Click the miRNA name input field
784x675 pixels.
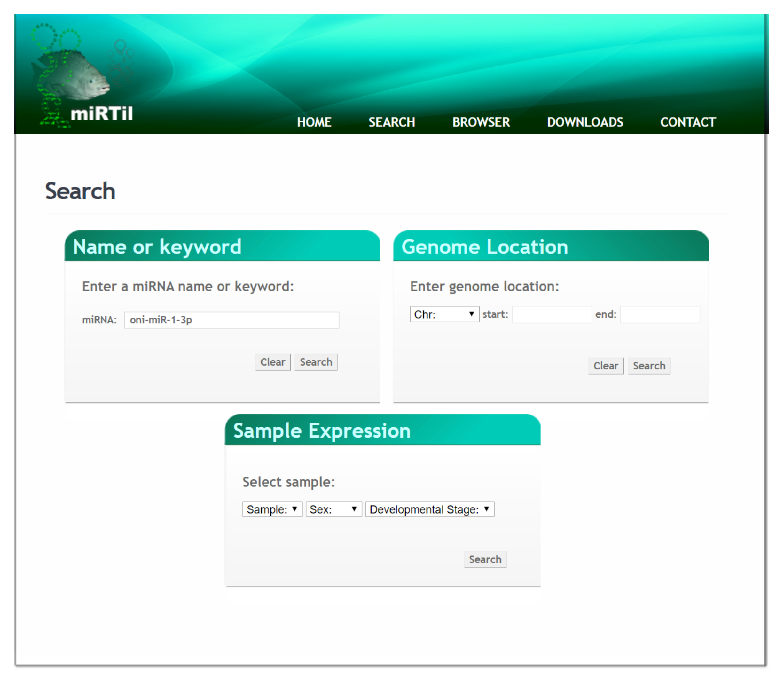pos(231,320)
